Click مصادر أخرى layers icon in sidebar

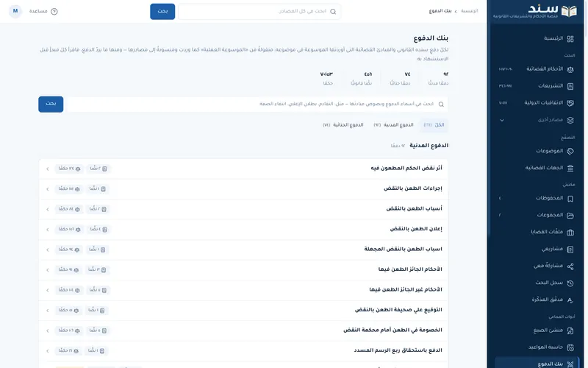click(x=570, y=120)
